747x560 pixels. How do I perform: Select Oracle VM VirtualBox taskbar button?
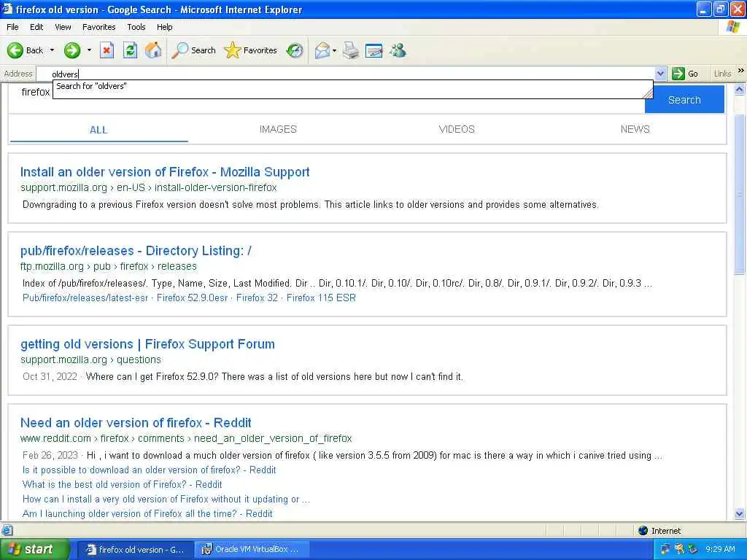tap(252, 550)
